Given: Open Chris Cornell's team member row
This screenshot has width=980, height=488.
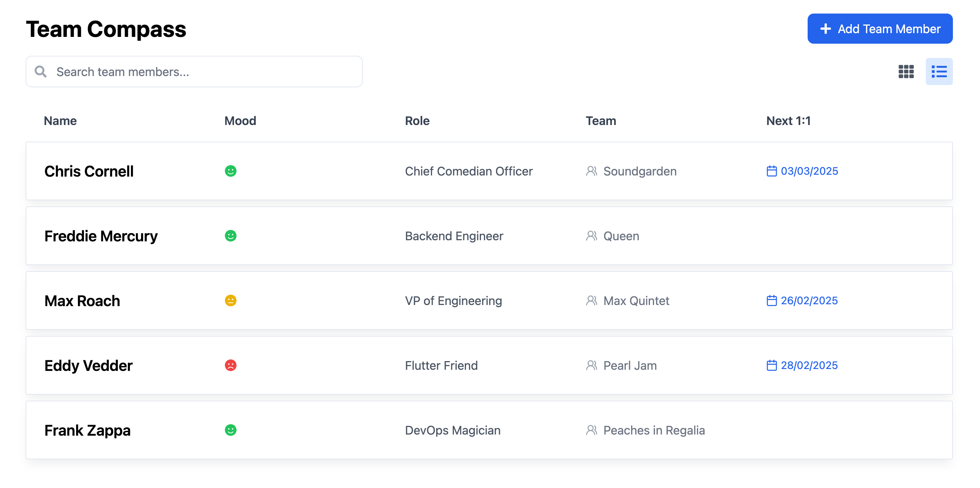Looking at the screenshot, I should coord(489,171).
